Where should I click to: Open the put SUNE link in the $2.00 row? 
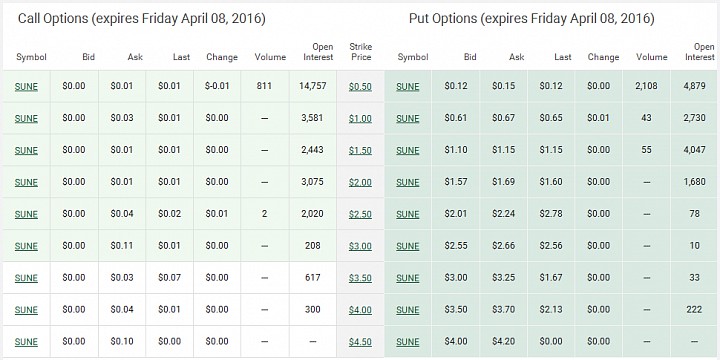408,182
